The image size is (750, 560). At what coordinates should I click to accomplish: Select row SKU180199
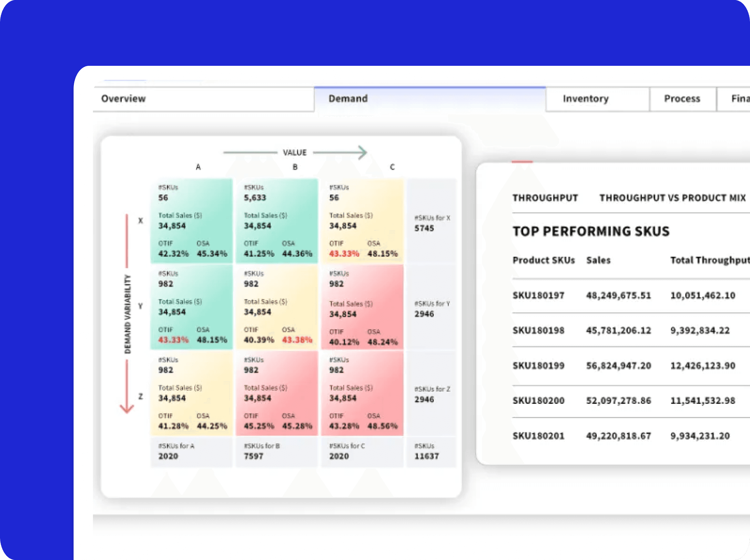pos(631,366)
